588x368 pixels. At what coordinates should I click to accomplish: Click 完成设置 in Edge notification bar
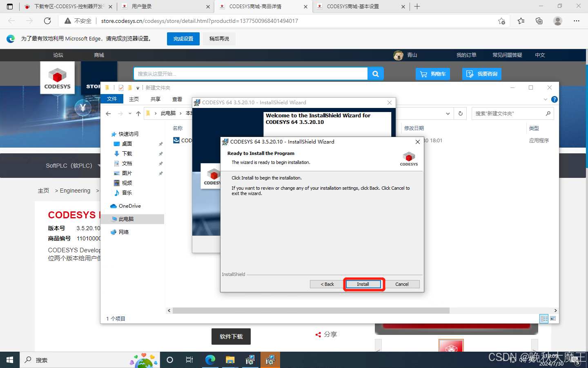(x=183, y=39)
